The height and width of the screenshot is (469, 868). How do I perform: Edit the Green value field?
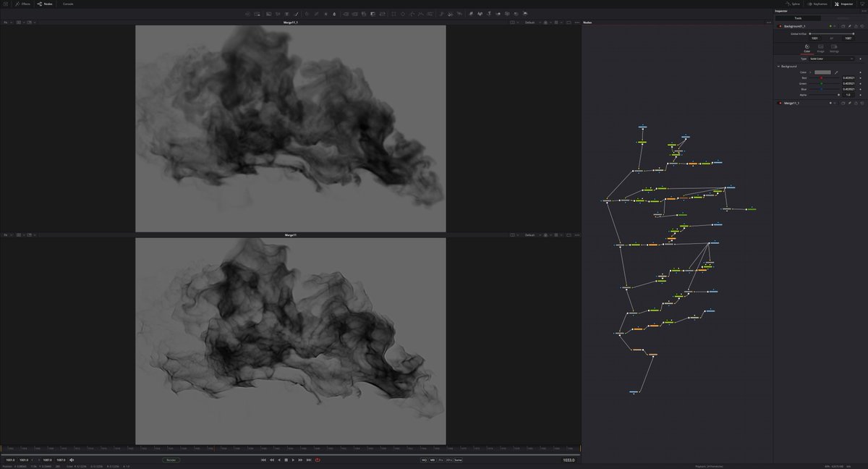pyautogui.click(x=848, y=83)
